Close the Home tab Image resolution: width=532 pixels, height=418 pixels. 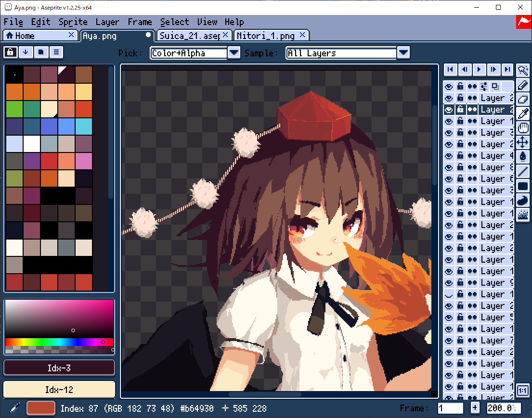pos(71,35)
